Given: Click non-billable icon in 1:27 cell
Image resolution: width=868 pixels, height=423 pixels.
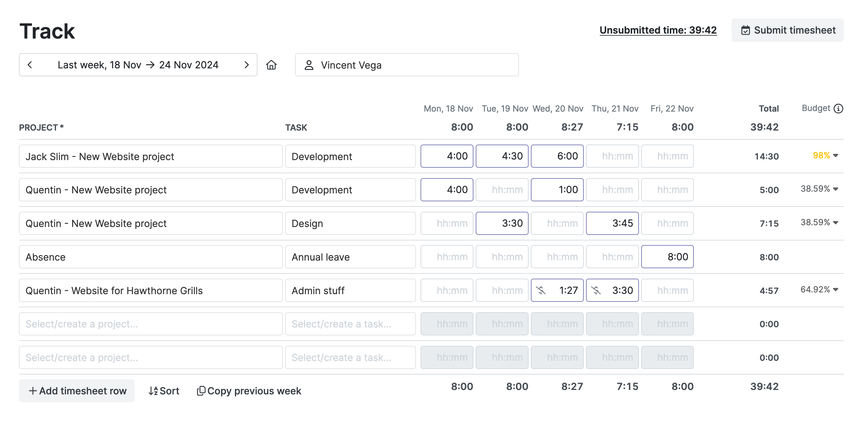Looking at the screenshot, I should click(541, 290).
